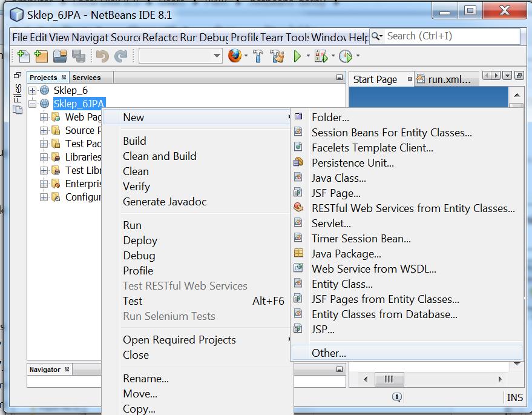
Task: Show the opened documents list dropdown
Action: pos(507,75)
